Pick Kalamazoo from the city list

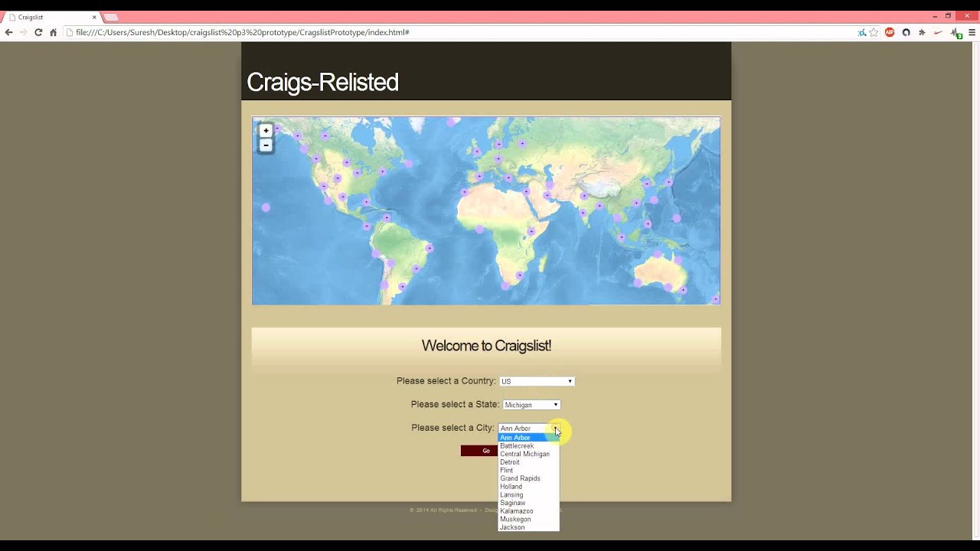pos(528,511)
